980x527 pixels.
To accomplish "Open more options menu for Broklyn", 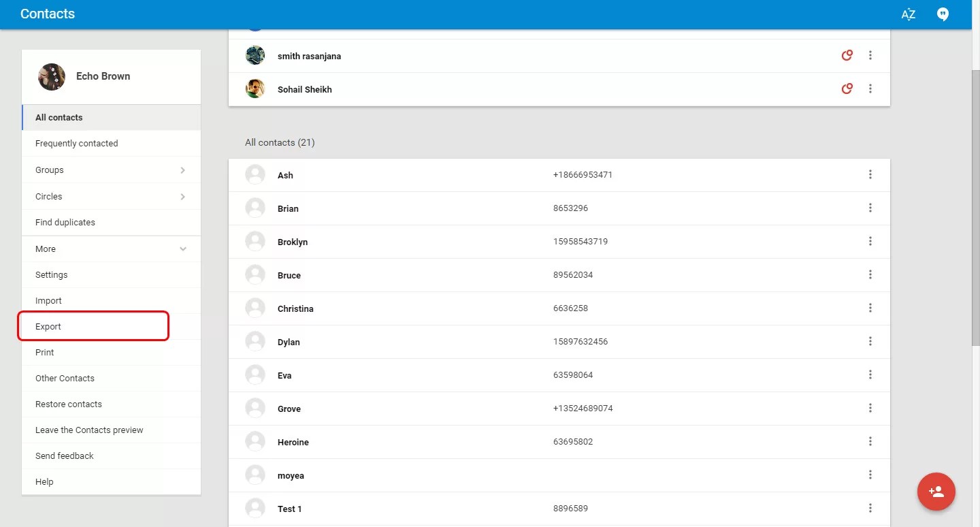I will pyautogui.click(x=870, y=241).
